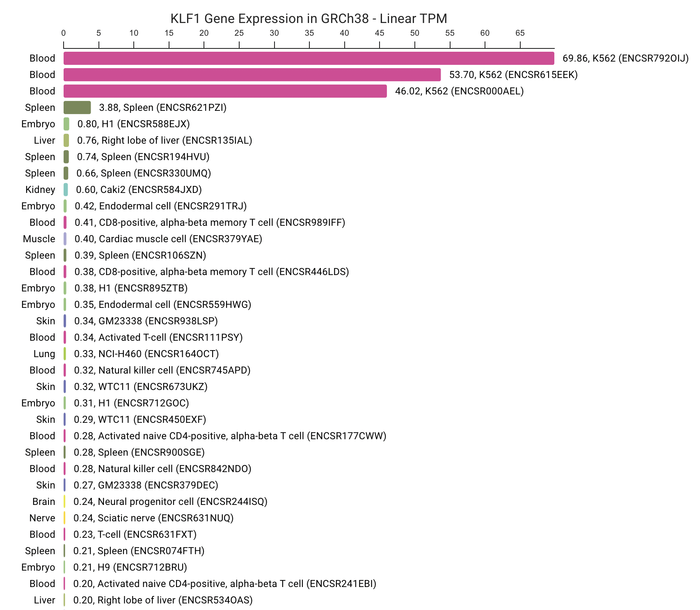The height and width of the screenshot is (610, 700).
Task: Click the "0.33, NCI-H460 (ENCSR164OCT)" label
Action: pyautogui.click(x=146, y=354)
